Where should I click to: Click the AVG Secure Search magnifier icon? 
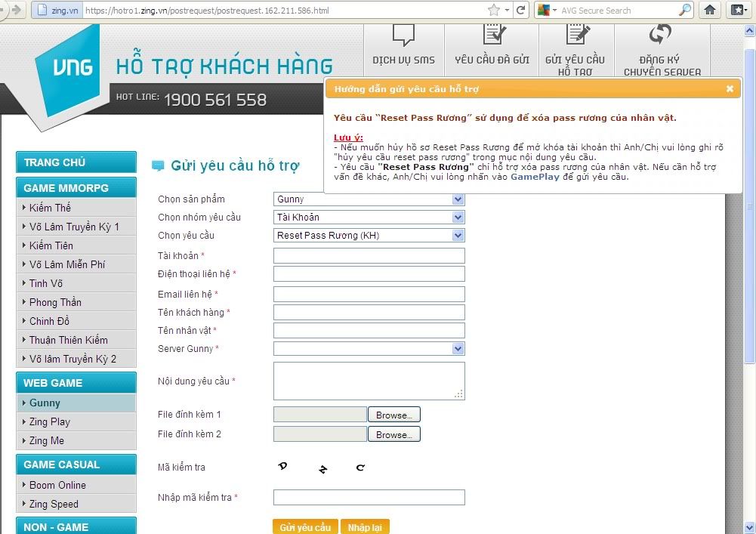tap(685, 10)
